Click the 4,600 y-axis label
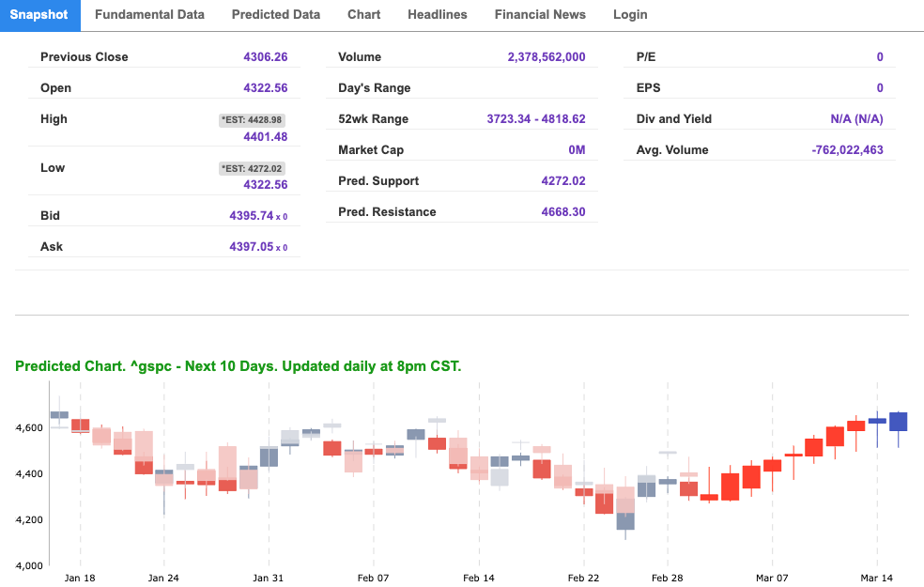 (x=30, y=428)
